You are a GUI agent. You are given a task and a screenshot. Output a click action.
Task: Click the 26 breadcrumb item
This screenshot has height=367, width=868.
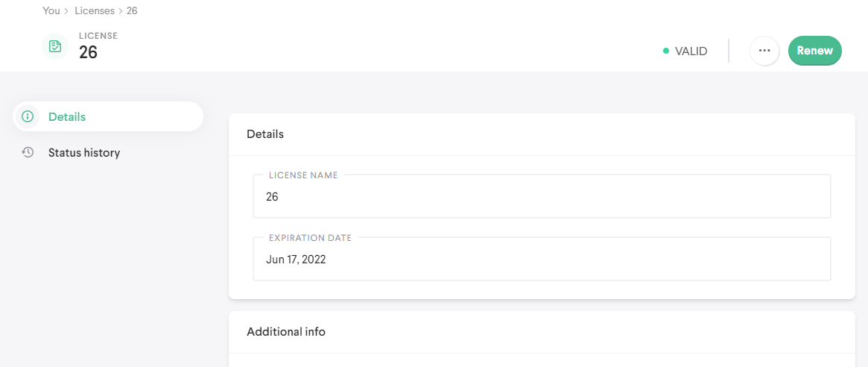132,11
